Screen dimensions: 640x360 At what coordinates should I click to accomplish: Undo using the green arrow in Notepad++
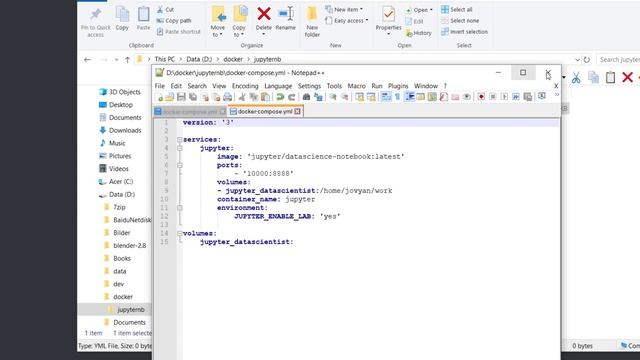click(x=280, y=97)
